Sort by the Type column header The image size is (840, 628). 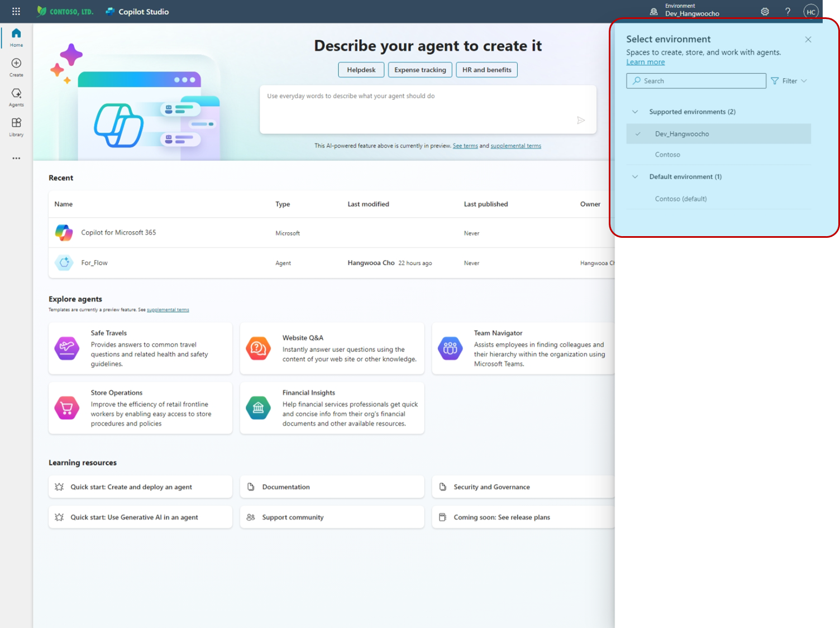coord(283,204)
